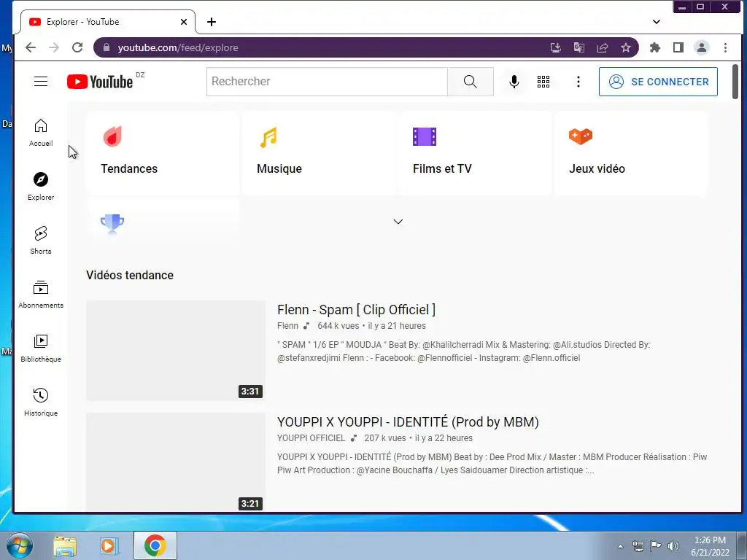Screen dimensions: 747x560
Task: Open Flenn - Spam [ Clip Officiel ] title
Action: click(356, 309)
